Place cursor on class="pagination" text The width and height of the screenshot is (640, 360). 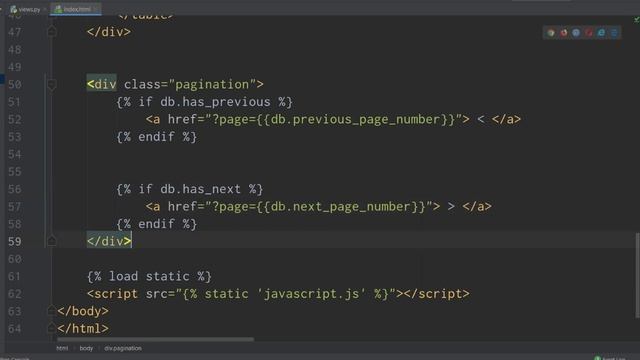pyautogui.click(x=190, y=84)
